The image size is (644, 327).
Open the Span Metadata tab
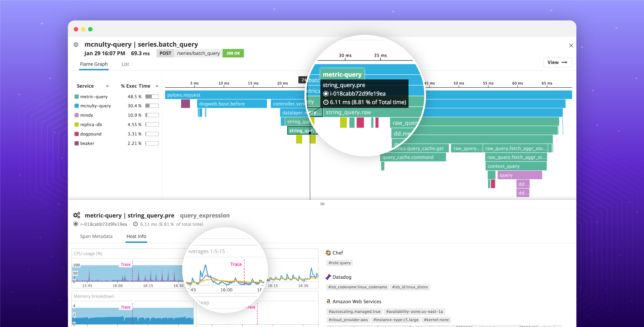point(96,236)
